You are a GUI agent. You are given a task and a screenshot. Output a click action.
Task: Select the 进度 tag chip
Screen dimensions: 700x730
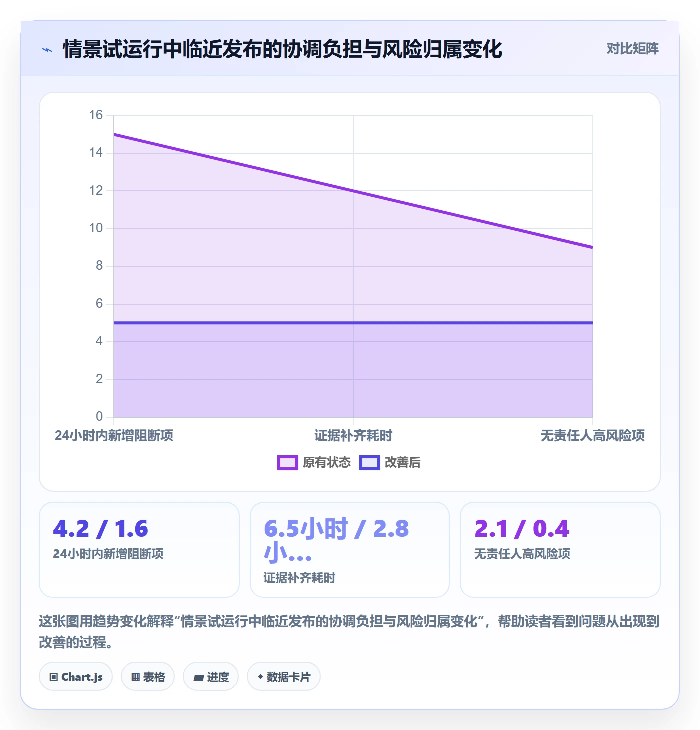(211, 677)
